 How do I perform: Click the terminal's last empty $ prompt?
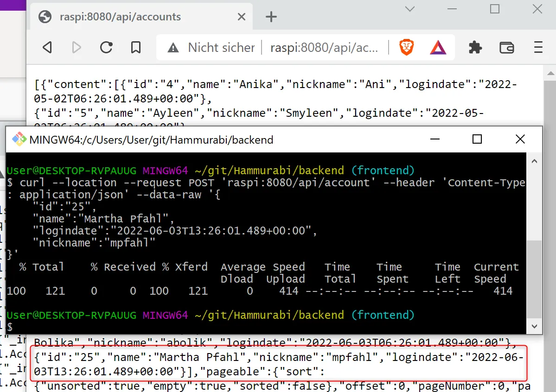pyautogui.click(x=10, y=327)
